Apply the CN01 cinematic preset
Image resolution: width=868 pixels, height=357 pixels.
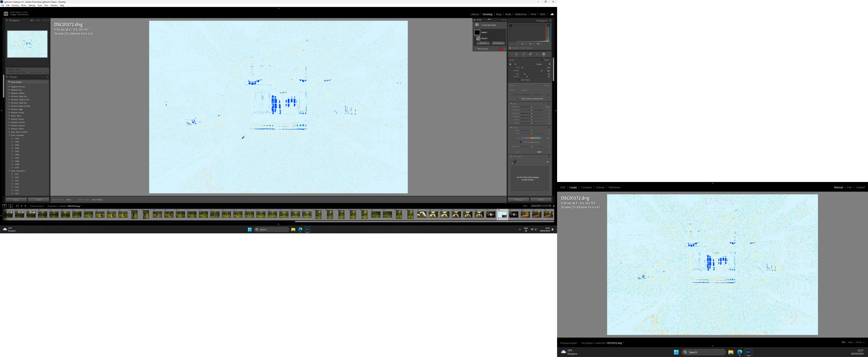(x=17, y=139)
